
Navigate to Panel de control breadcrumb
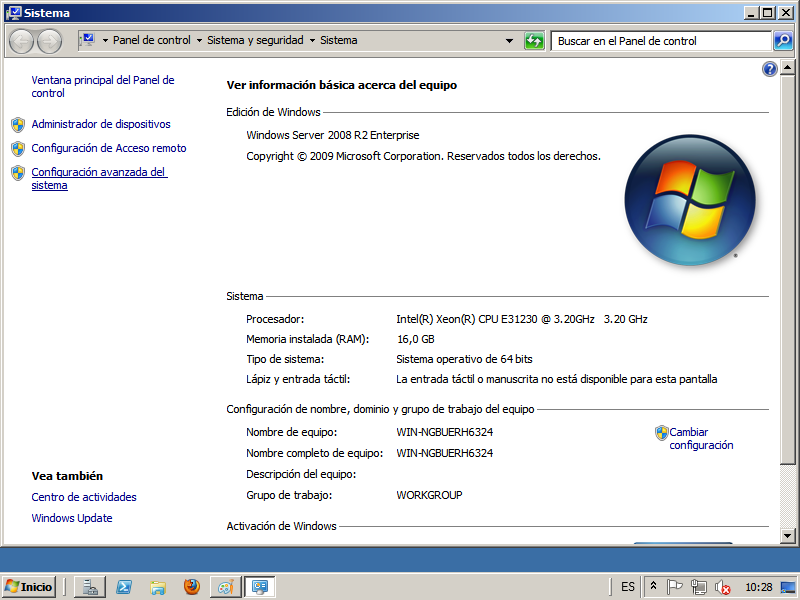152,40
